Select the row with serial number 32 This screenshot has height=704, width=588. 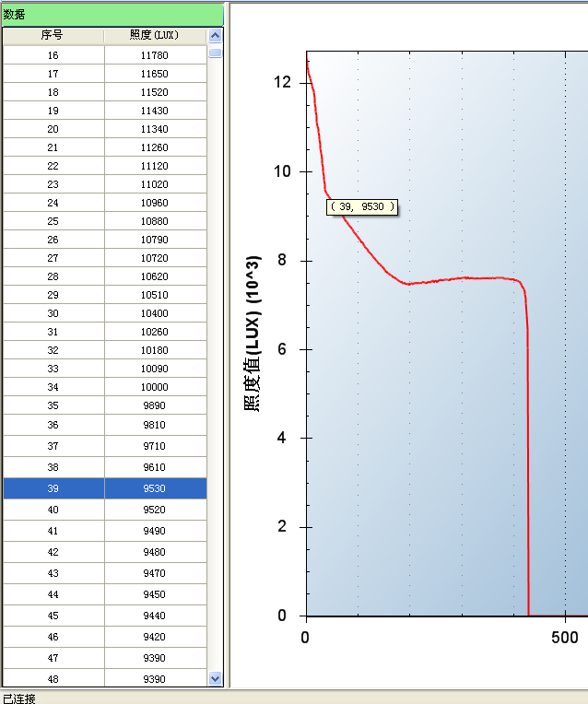[x=53, y=350]
